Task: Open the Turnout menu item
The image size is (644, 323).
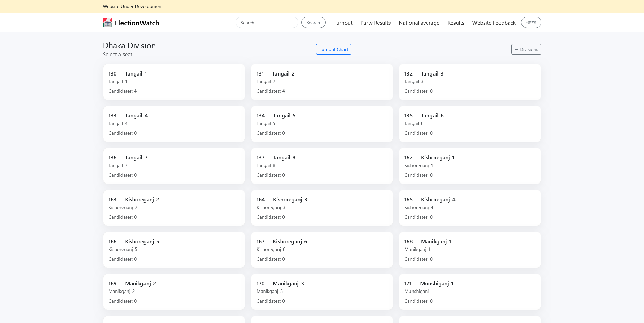Action: pyautogui.click(x=343, y=23)
